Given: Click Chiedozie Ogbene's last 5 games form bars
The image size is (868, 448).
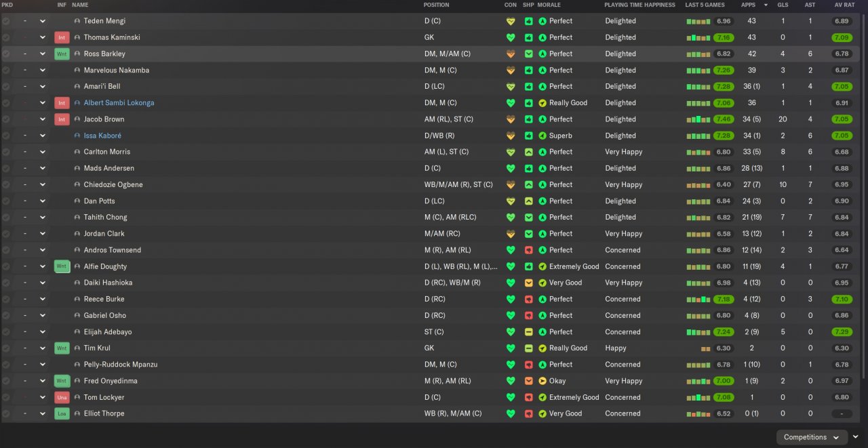Looking at the screenshot, I should tap(698, 184).
